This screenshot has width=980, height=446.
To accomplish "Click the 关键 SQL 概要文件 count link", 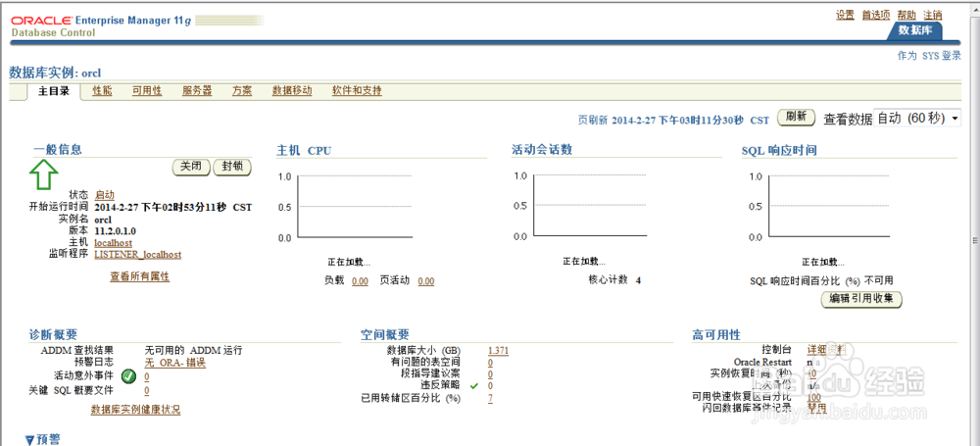I will pyautogui.click(x=147, y=391).
